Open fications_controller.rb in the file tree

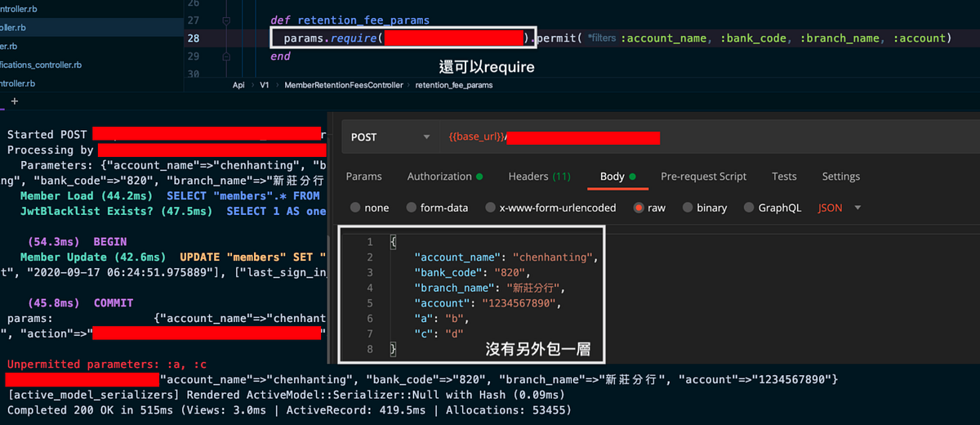[x=41, y=65]
